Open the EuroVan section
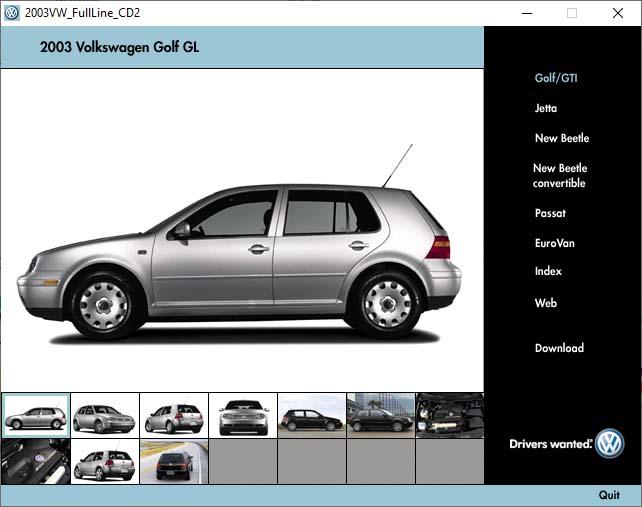The height and width of the screenshot is (507, 642). click(x=554, y=243)
